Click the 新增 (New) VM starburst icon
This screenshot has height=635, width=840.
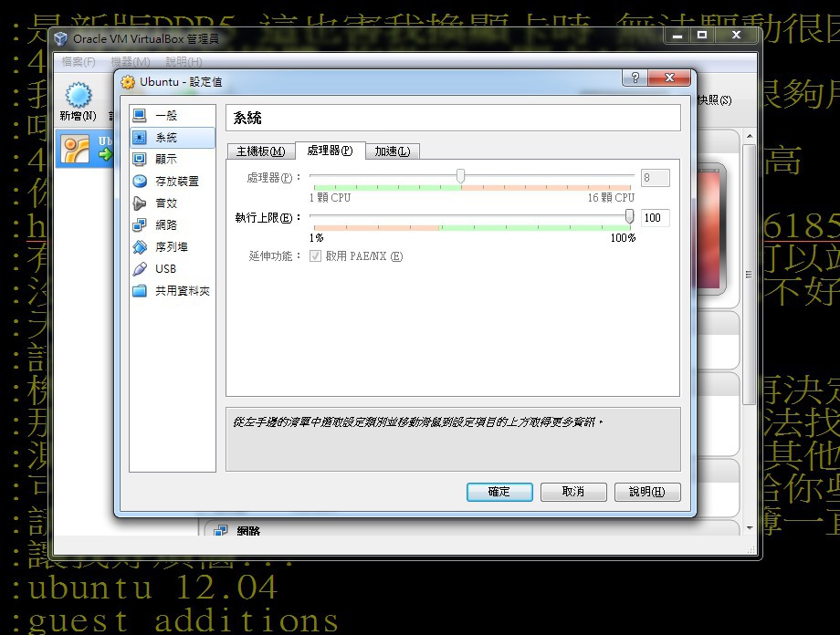pyautogui.click(x=79, y=95)
